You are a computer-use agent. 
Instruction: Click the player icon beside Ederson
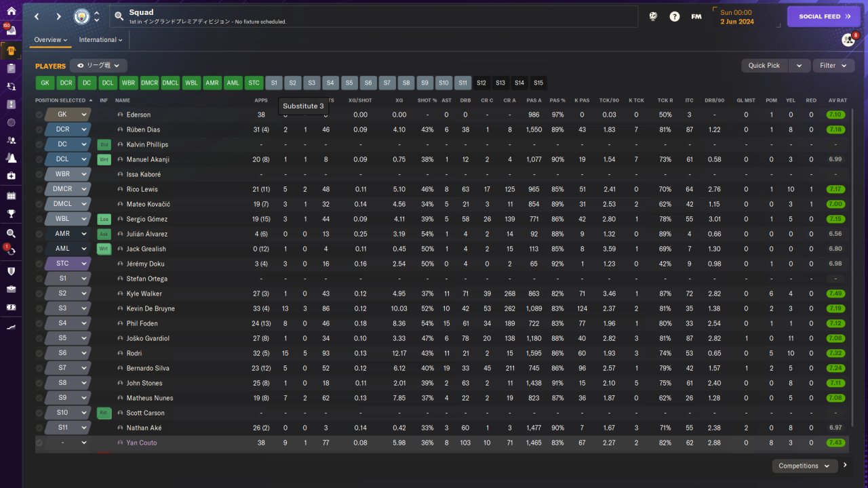point(120,115)
